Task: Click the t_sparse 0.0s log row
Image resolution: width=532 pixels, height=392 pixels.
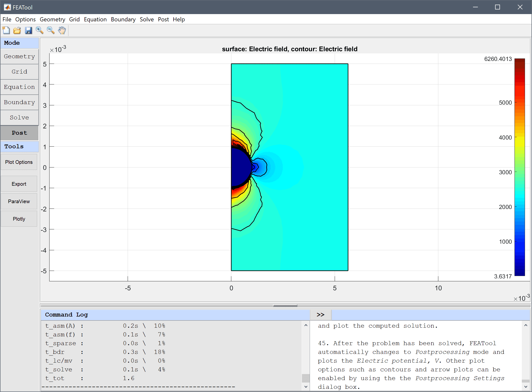Action: point(105,343)
